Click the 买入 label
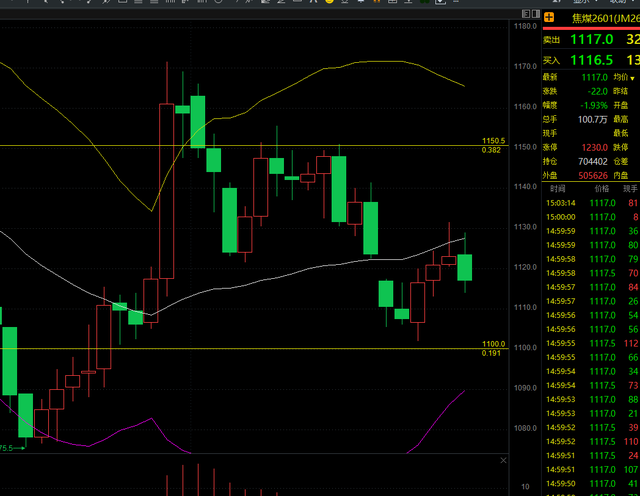This screenshot has width=640, height=496. tap(551, 61)
